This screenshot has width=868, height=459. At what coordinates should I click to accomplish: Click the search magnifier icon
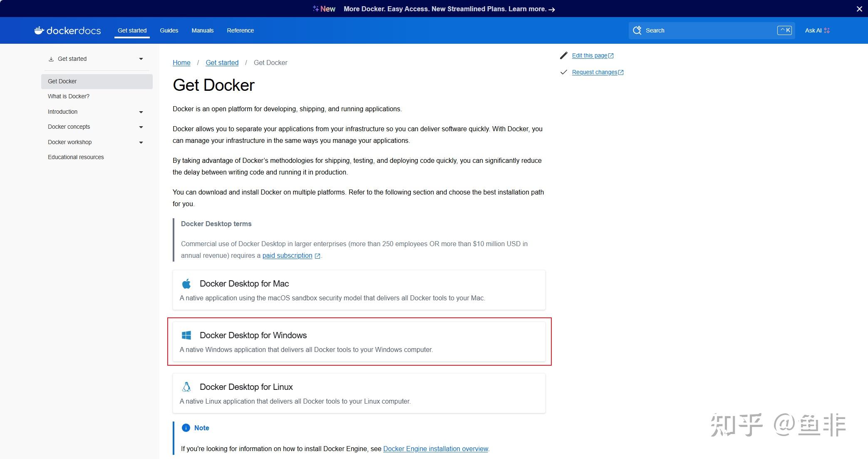(x=637, y=30)
